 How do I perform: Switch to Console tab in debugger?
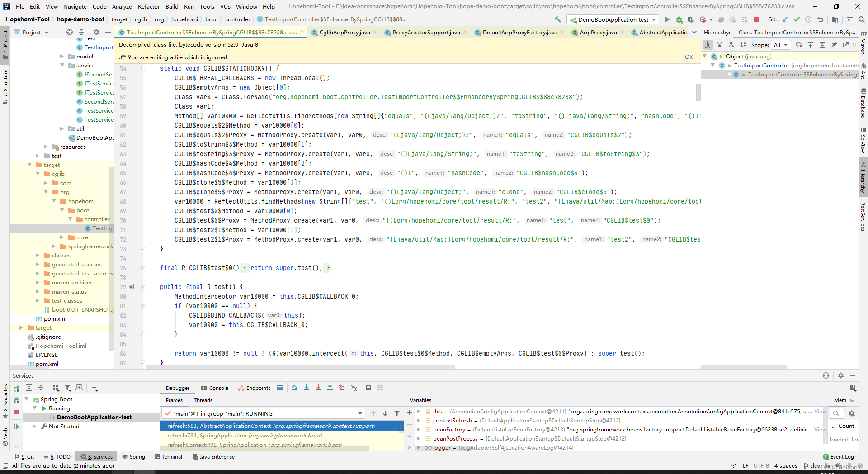click(x=215, y=388)
